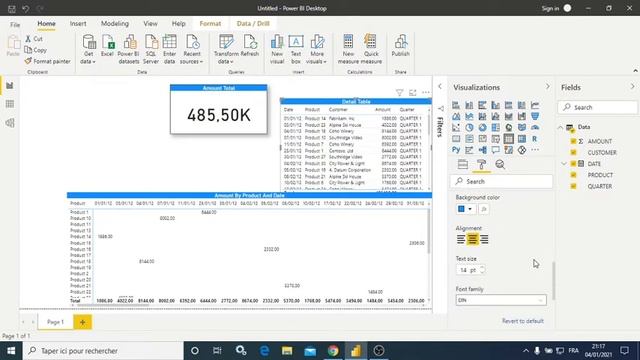
Task: Click the Background color swatch
Action: coord(461,209)
